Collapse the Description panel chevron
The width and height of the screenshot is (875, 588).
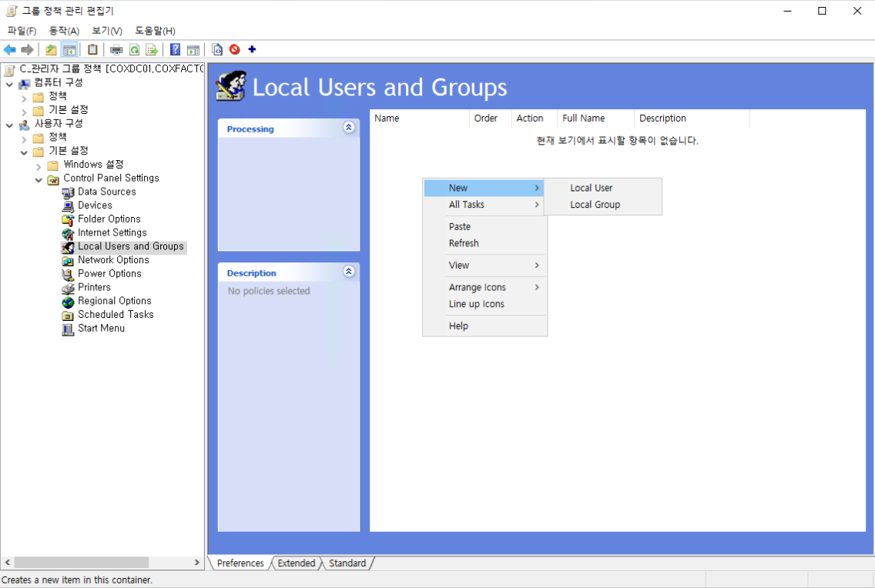tap(349, 272)
